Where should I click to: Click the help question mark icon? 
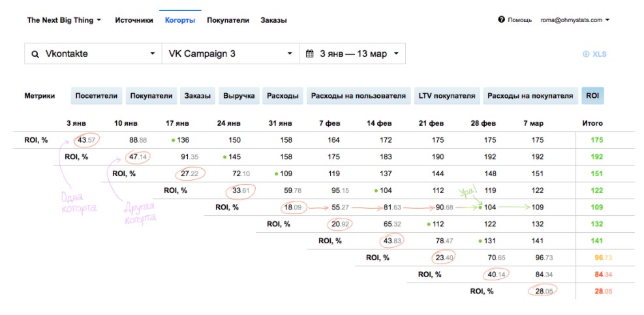click(501, 20)
